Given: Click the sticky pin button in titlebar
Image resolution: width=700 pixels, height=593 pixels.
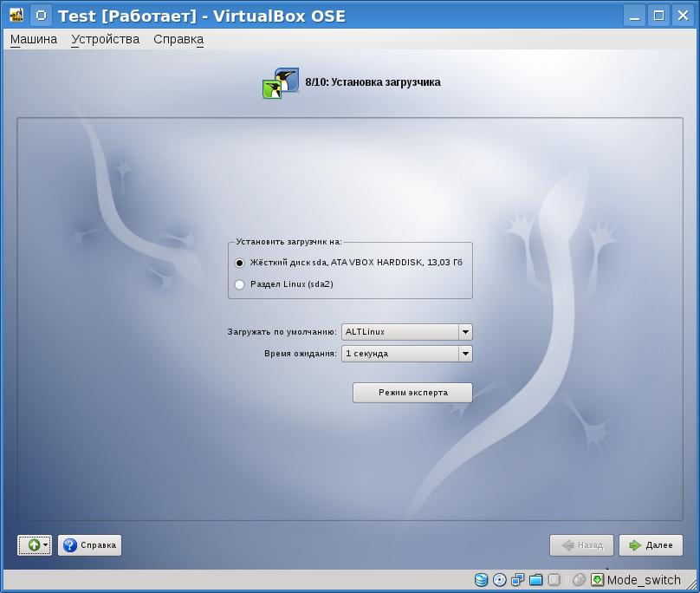Looking at the screenshot, I should 40,16.
